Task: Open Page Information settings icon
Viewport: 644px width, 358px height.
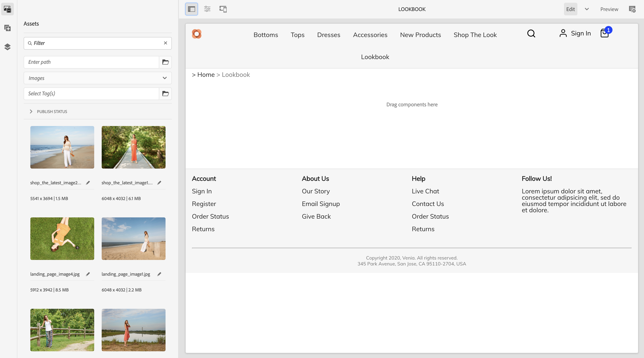Action: (207, 9)
